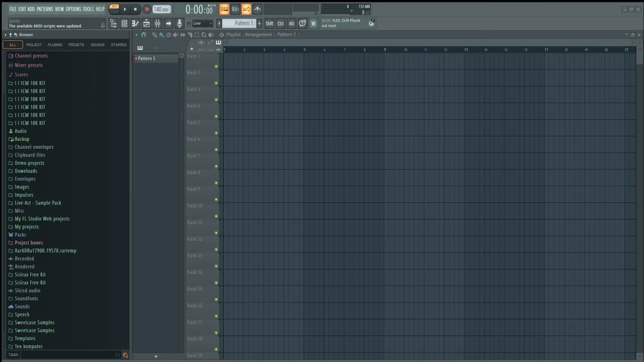Click the 140.000 tempo field
Screen dimensions: 644x362
(162, 9)
